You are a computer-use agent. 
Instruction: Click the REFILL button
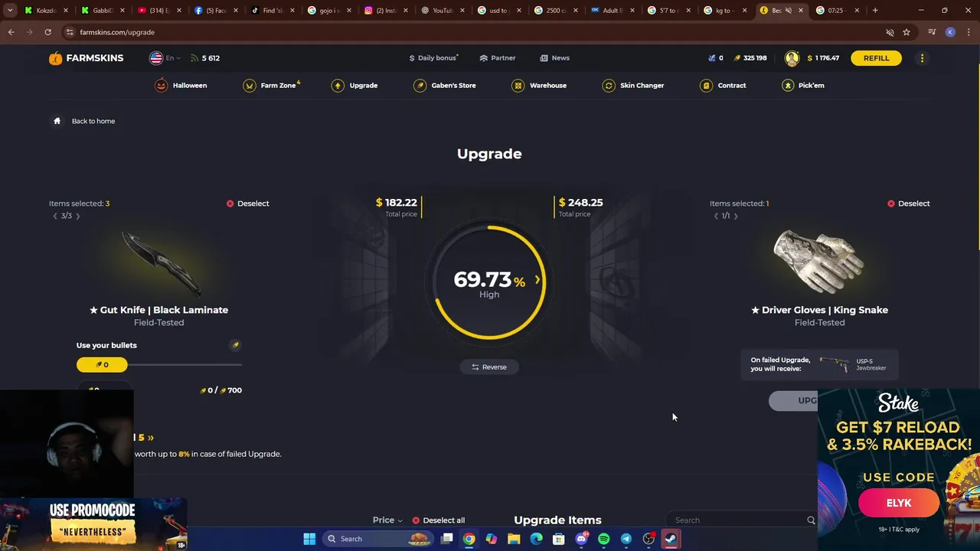click(x=876, y=58)
